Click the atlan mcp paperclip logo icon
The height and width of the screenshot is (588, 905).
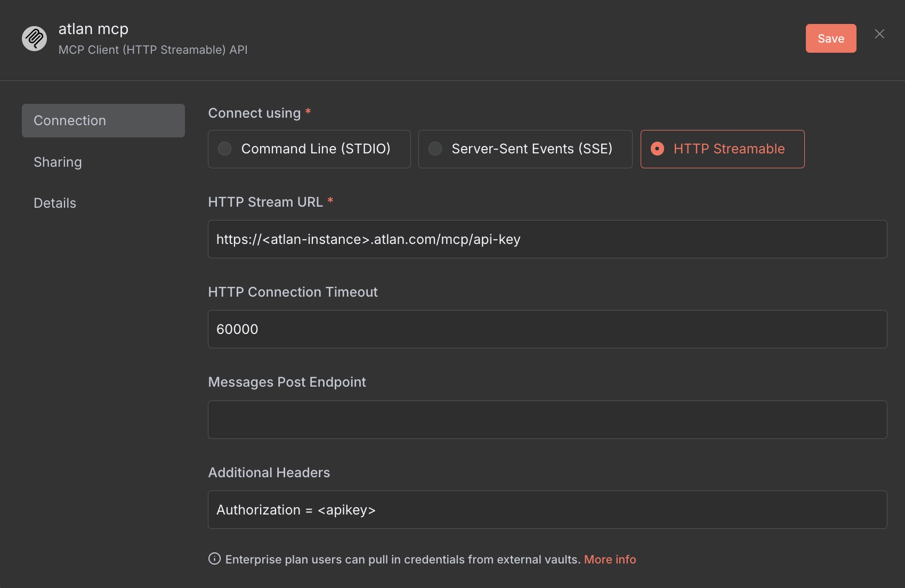(34, 39)
